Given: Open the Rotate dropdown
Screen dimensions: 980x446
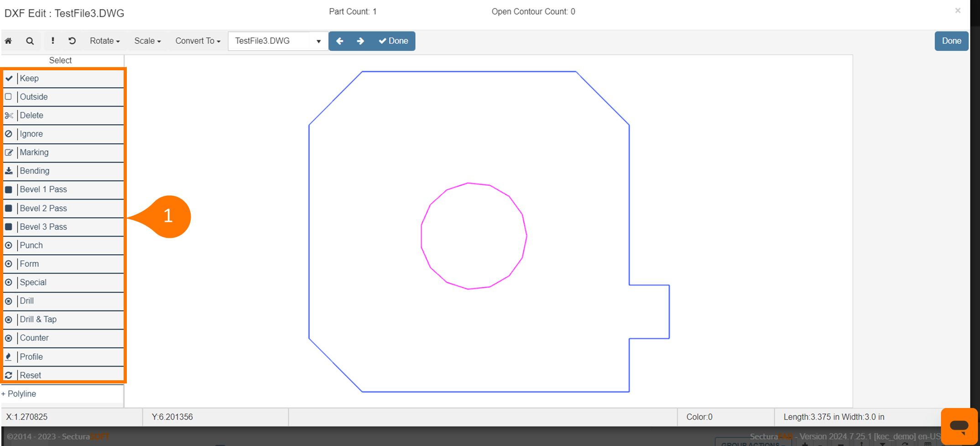Looking at the screenshot, I should (x=104, y=41).
